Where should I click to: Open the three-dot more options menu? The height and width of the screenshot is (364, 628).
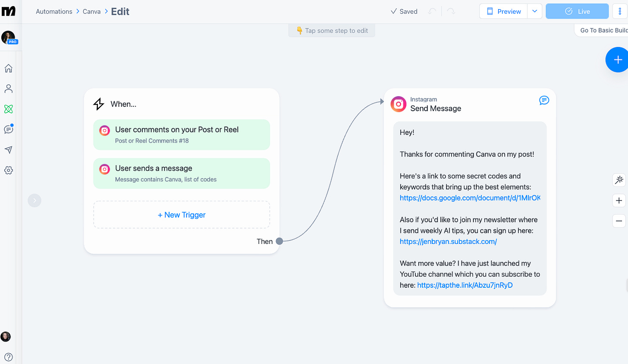point(620,11)
